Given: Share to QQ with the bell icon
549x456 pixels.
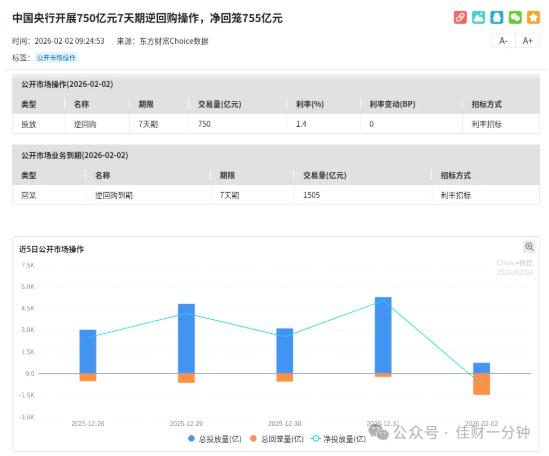Looking at the screenshot, I should click(496, 17).
